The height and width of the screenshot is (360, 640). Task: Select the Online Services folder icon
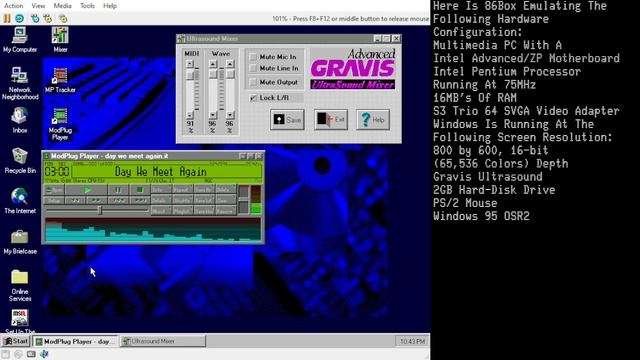pyautogui.click(x=20, y=286)
